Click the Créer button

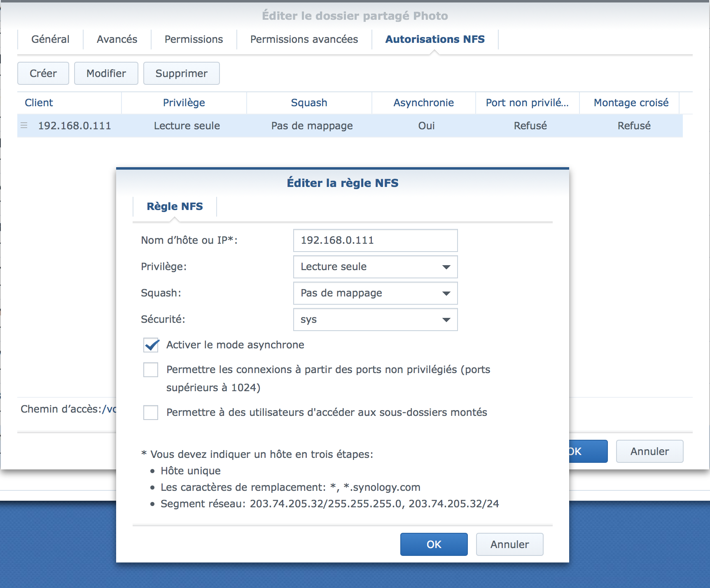click(x=43, y=74)
